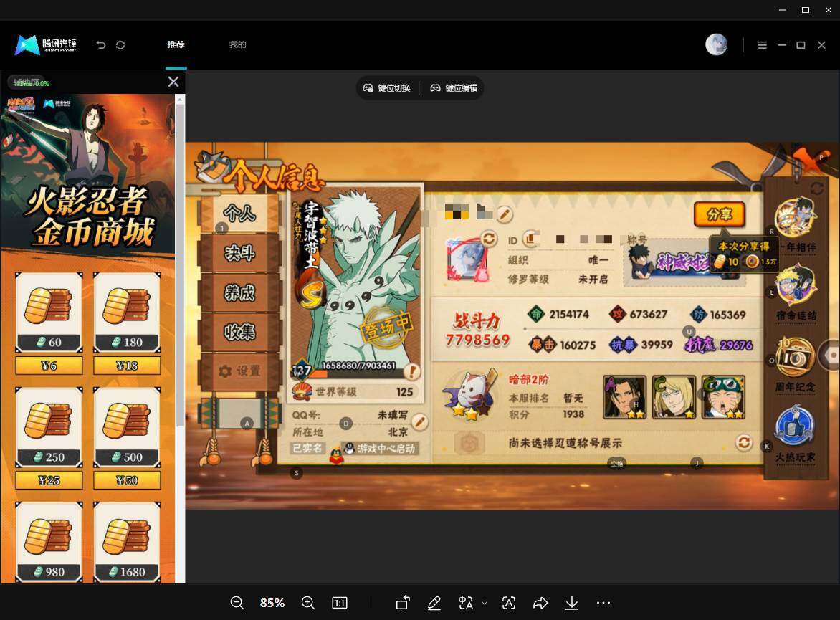The height and width of the screenshot is (620, 840).
Task: Open the 设置 gear tab
Action: pos(239,371)
